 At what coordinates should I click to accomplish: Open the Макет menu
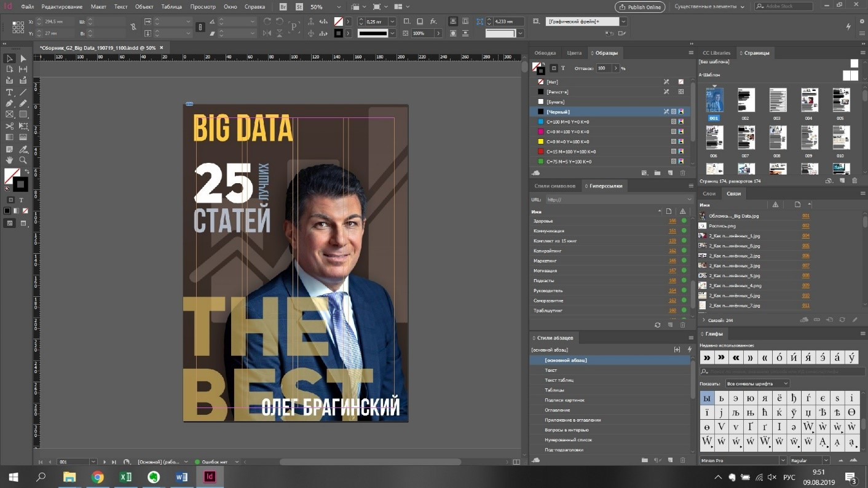[98, 7]
